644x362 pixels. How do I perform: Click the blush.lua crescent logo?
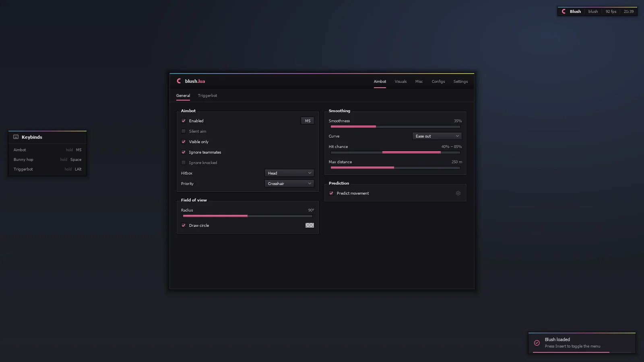pos(179,81)
